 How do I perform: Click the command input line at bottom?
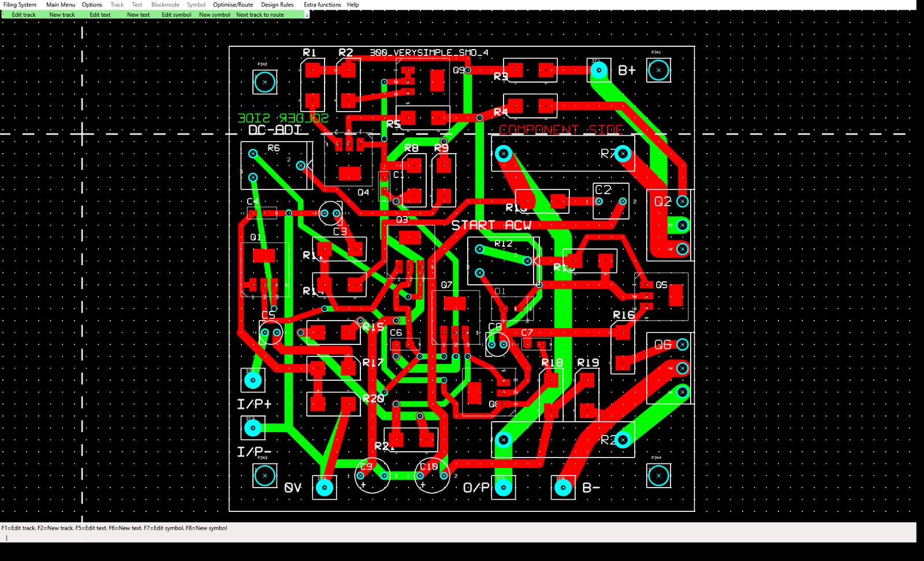[x=458, y=537]
